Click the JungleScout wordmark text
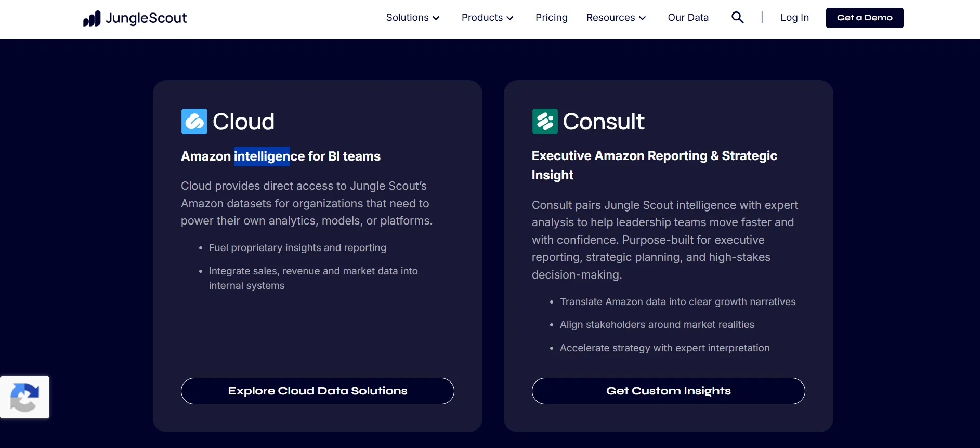This screenshot has height=448, width=980. pos(146,18)
